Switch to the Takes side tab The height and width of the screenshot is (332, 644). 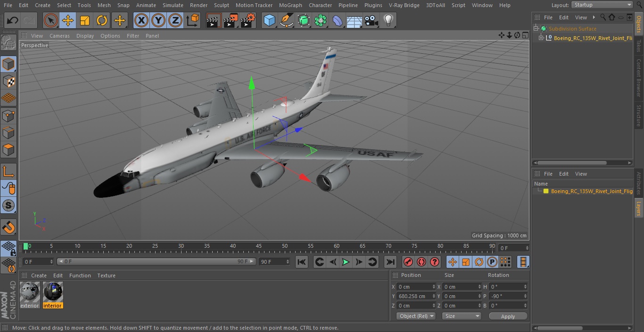click(639, 46)
